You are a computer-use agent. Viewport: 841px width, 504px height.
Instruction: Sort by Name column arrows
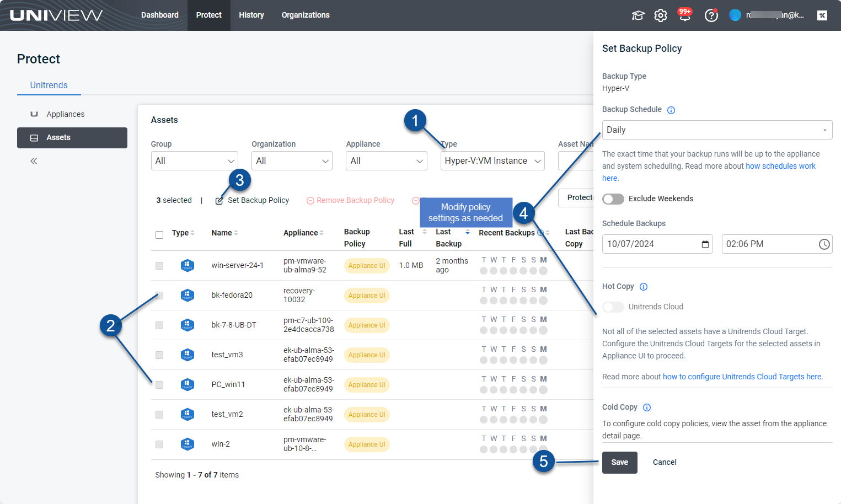click(x=236, y=233)
